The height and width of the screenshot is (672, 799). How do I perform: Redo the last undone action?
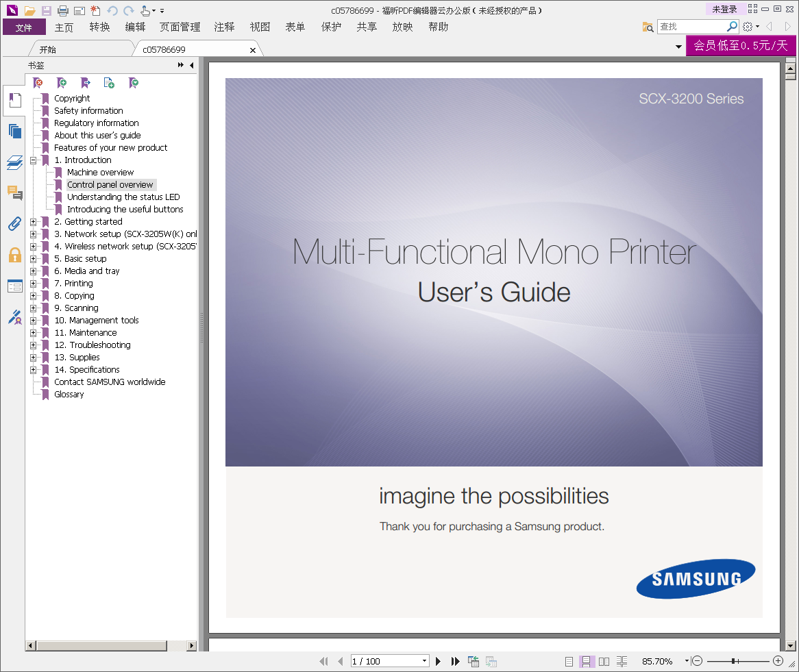click(129, 10)
